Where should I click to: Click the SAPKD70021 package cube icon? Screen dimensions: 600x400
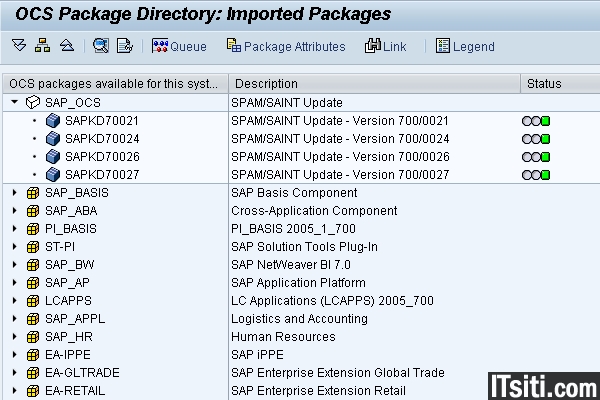click(54, 121)
